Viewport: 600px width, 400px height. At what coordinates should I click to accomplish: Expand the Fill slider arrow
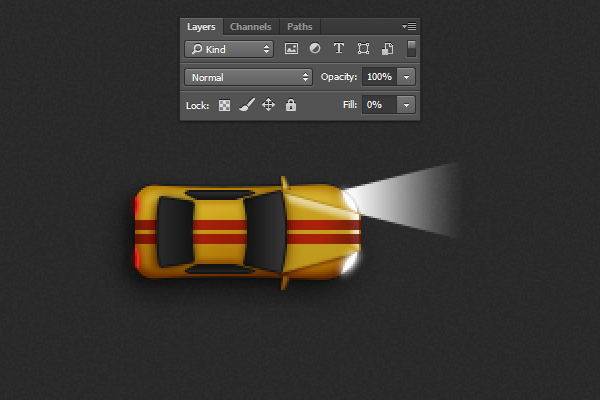click(x=406, y=105)
